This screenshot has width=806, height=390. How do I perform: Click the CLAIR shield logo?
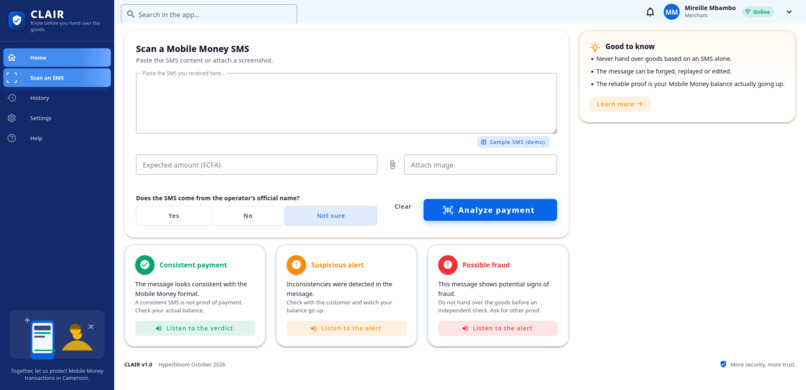coord(17,20)
